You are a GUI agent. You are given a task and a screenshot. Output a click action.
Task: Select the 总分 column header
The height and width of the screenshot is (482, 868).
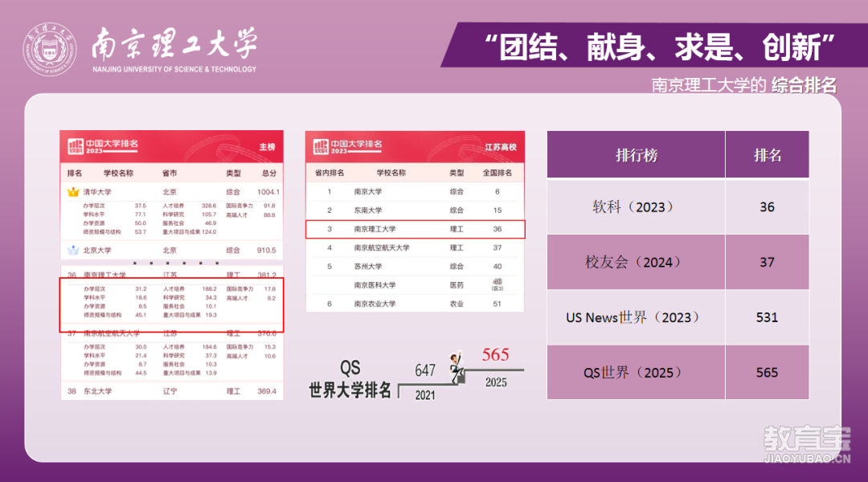coord(269,174)
